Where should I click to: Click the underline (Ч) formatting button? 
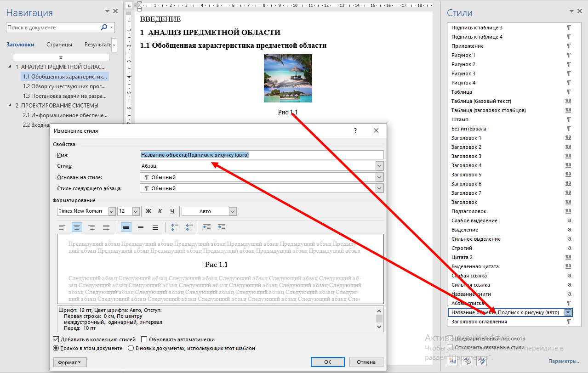coord(172,211)
